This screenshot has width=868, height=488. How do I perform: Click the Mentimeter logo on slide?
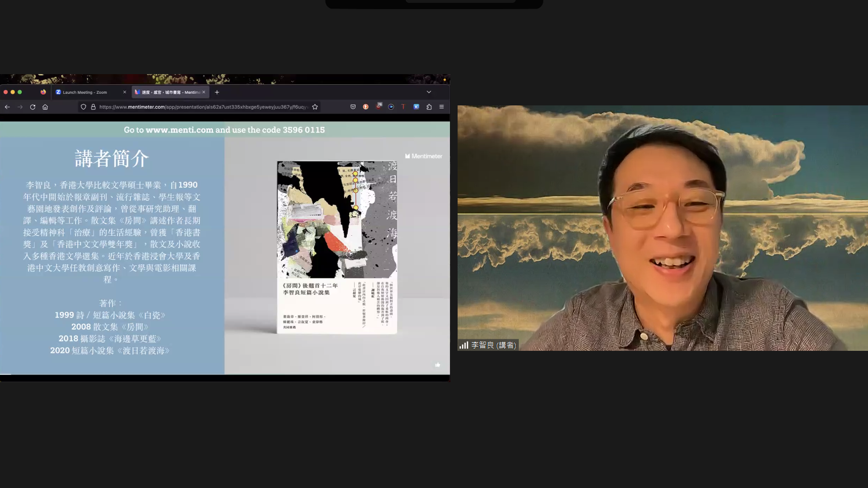pos(423,156)
